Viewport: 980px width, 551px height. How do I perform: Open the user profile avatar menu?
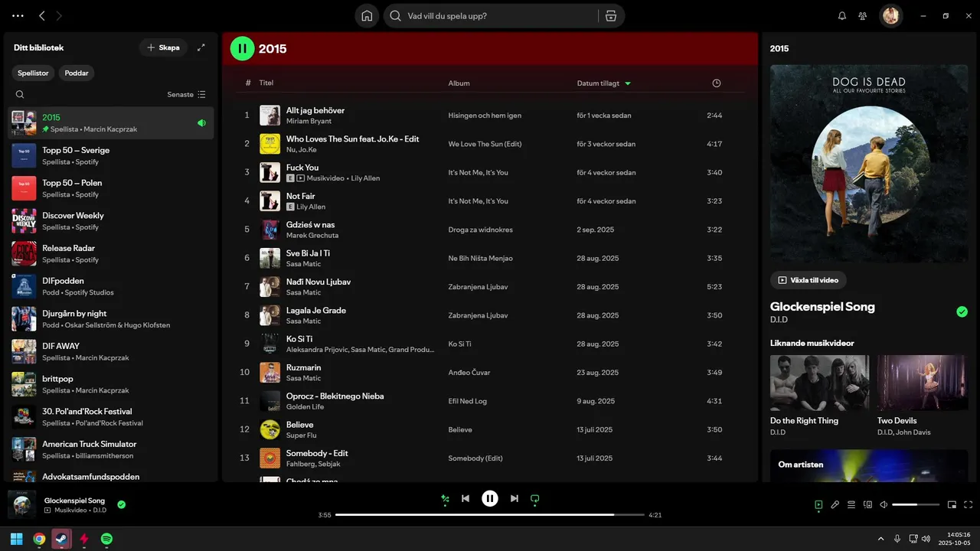coord(890,15)
